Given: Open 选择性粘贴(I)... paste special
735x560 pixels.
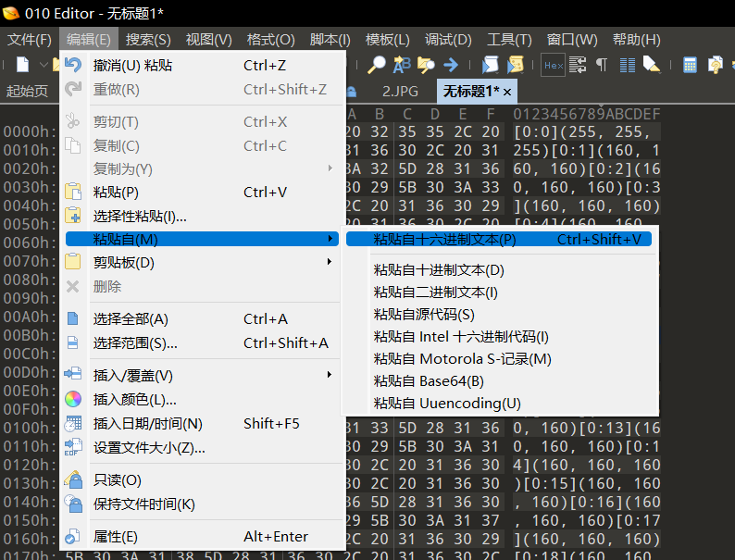Looking at the screenshot, I should pyautogui.click(x=202, y=216).
